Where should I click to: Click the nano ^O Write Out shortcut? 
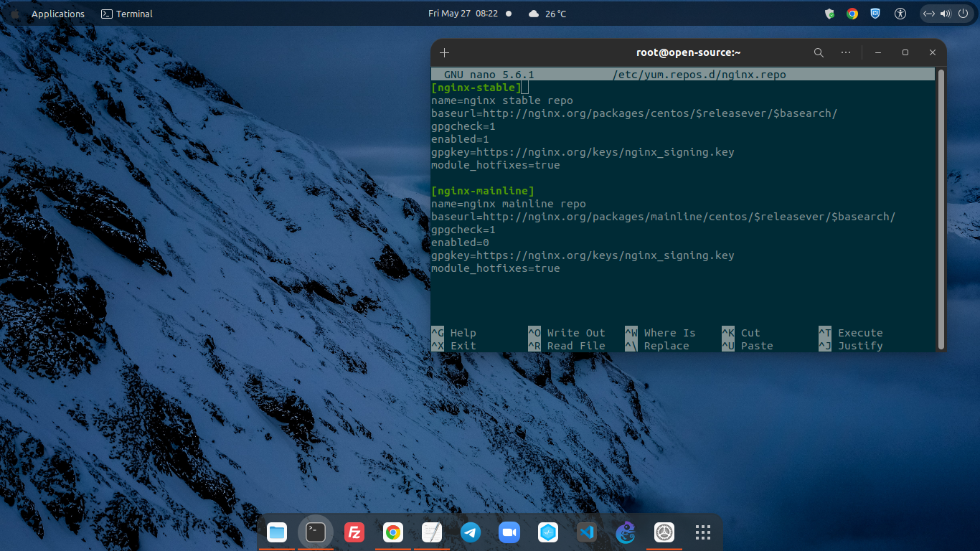point(567,333)
